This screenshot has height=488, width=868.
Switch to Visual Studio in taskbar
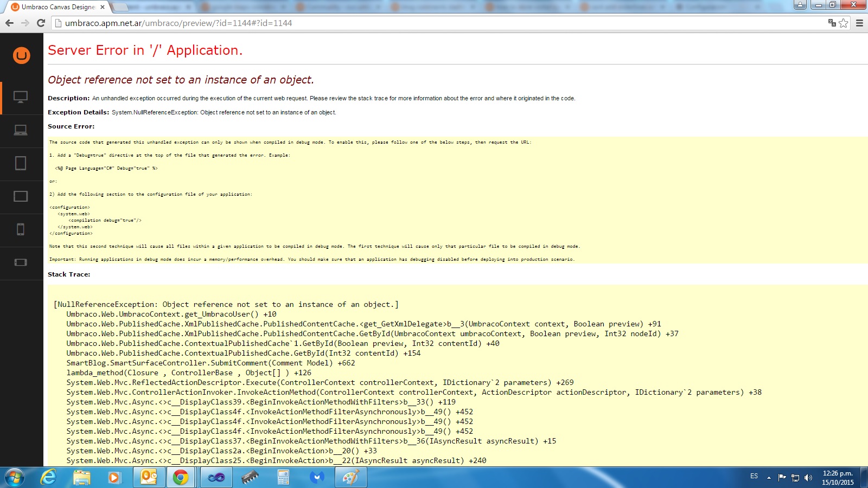(216, 477)
